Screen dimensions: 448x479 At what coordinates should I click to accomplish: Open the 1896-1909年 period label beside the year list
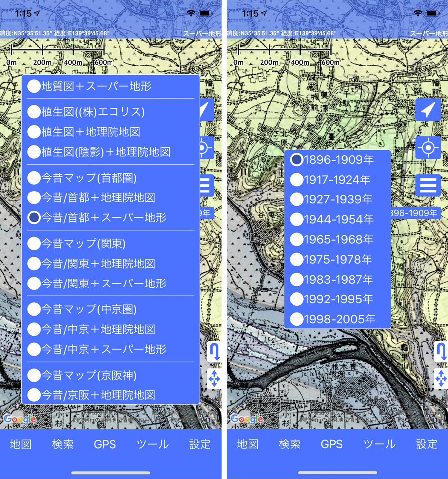pyautogui.click(x=416, y=213)
